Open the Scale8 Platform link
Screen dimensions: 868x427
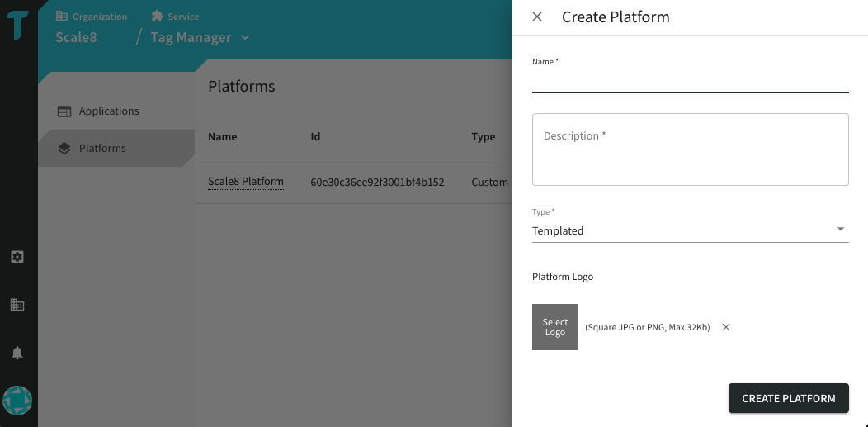tap(245, 182)
